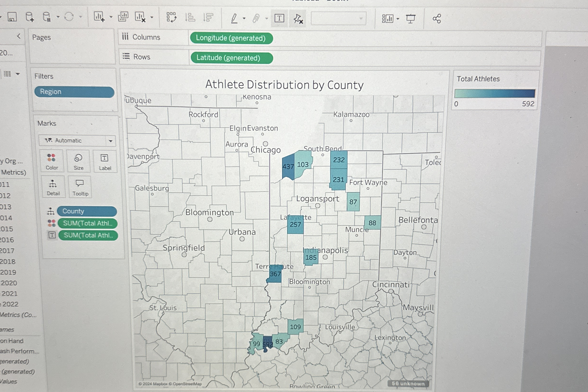Click the Tooltip button in Marks card
The width and height of the screenshot is (588, 392).
(x=80, y=187)
